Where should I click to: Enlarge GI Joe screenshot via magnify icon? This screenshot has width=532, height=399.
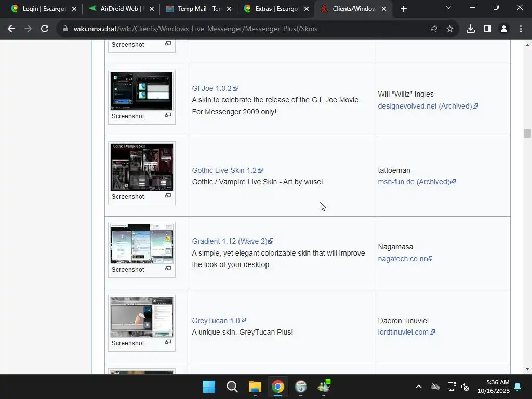click(x=168, y=115)
